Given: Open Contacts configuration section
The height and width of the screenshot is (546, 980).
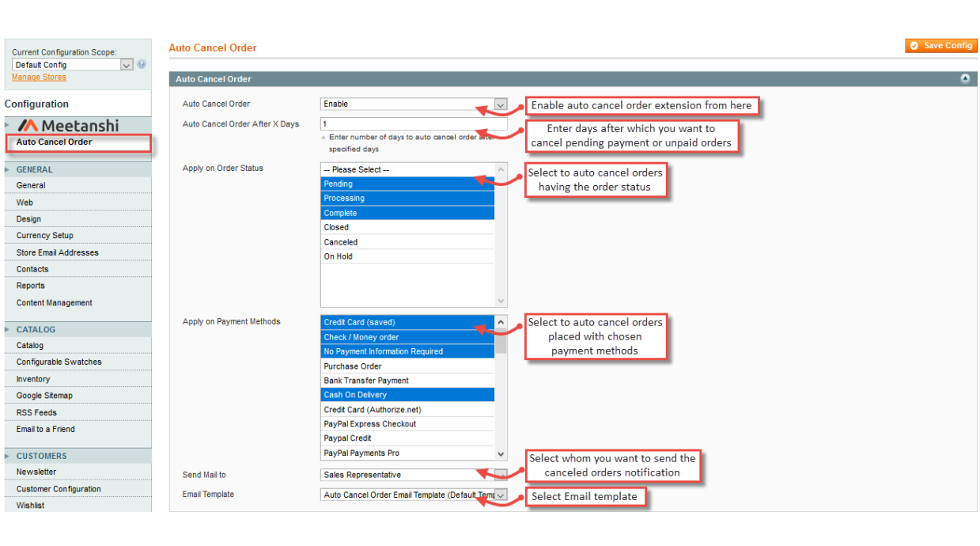Looking at the screenshot, I should 32,270.
